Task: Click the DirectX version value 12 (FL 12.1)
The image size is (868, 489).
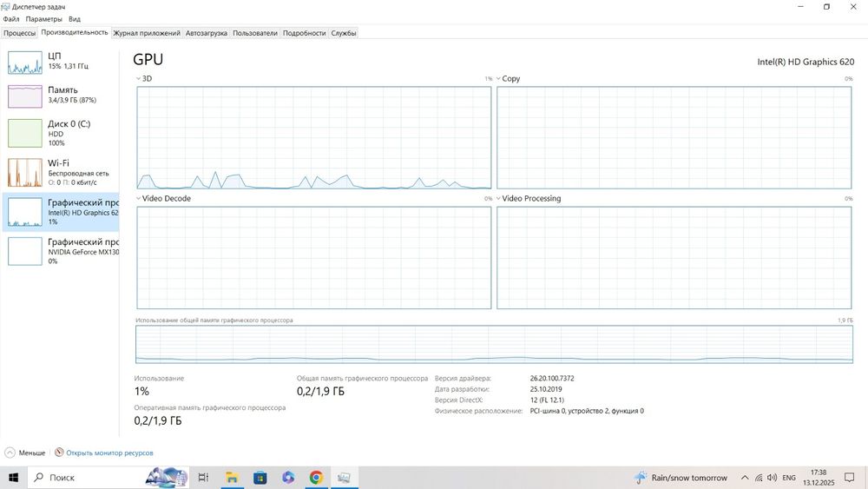Action: click(547, 400)
